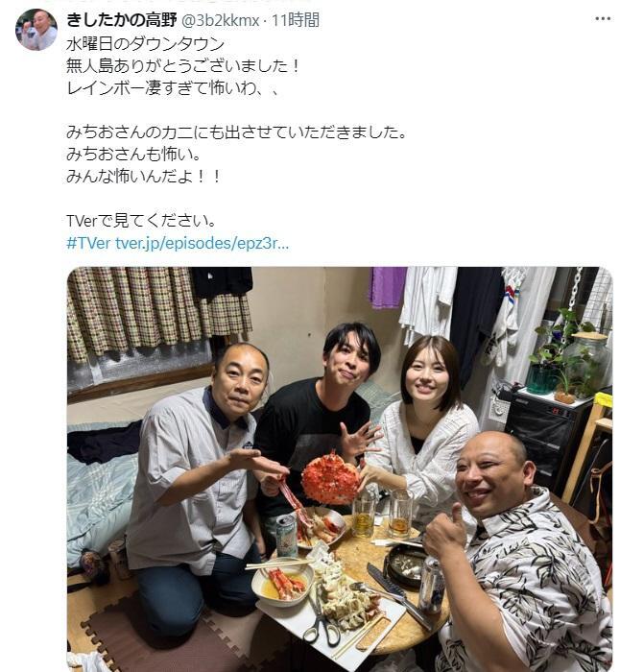
Task: Open きしたかの高野 profile avatar
Action: 36,30
